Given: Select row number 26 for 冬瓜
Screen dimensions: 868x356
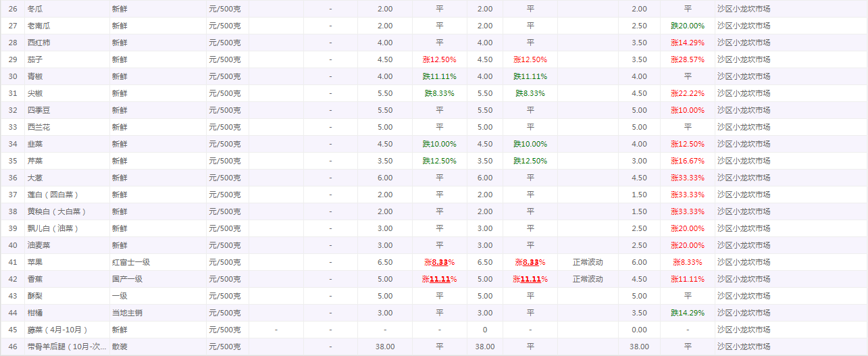Looking at the screenshot, I should (13, 9).
